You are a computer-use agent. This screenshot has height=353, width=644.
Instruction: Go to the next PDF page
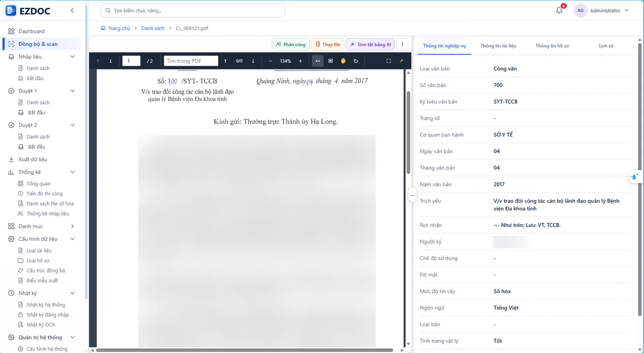click(111, 61)
